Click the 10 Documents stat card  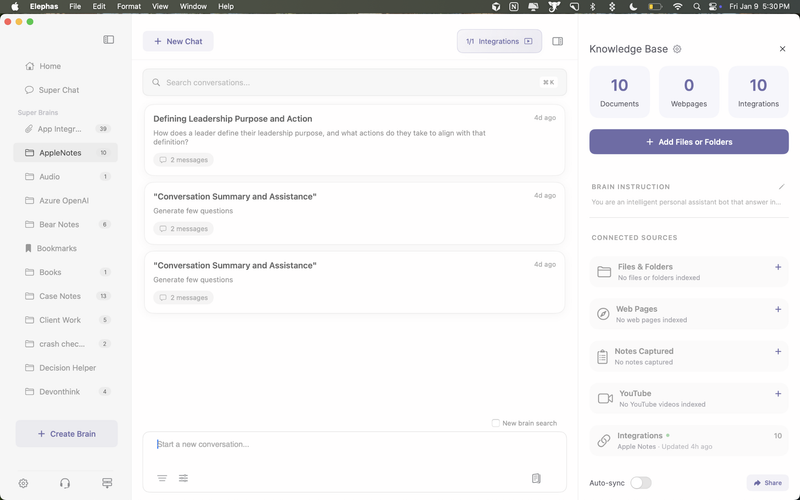coord(619,92)
